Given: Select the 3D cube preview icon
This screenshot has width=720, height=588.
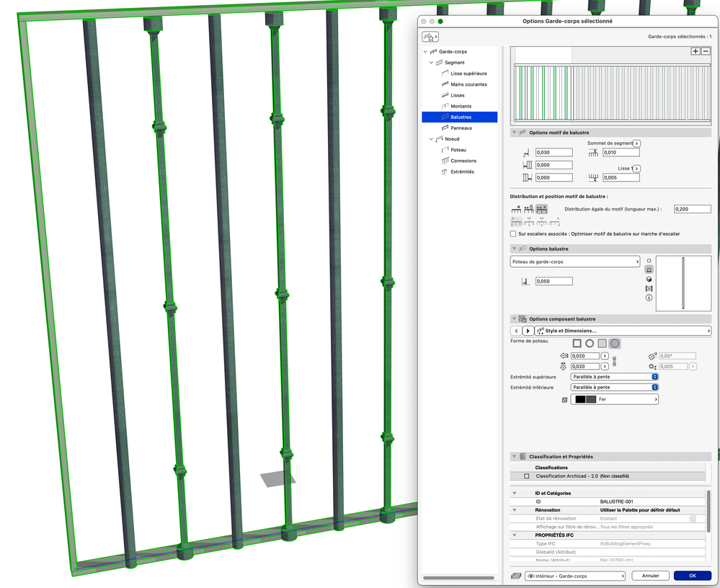Looking at the screenshot, I should click(649, 279).
